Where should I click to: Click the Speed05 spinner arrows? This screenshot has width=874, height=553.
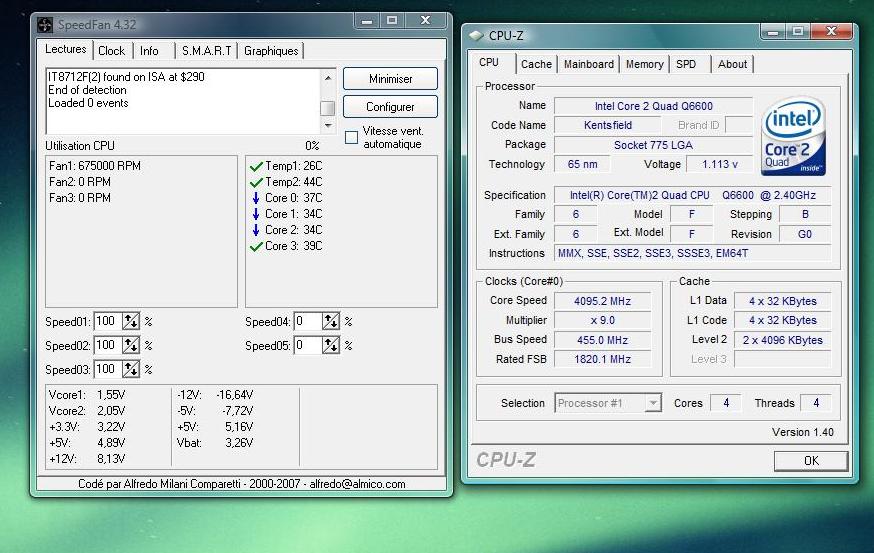coord(331,345)
